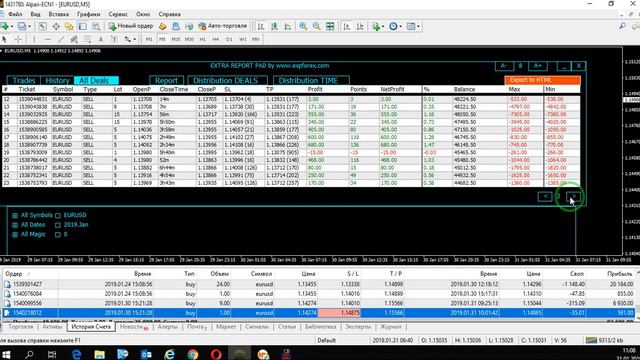Viewport: 640px width, 360px height.
Task: Open the Strategy Tester toolbar icon
Action: (96, 26)
